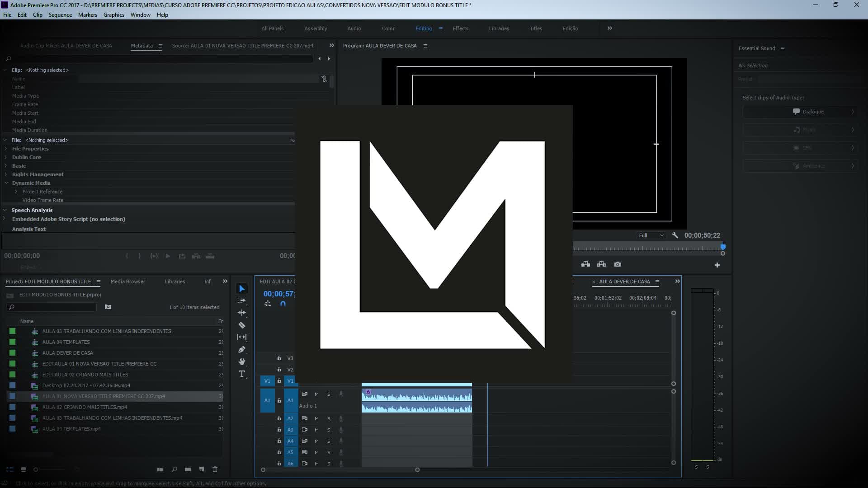Select the Hand tool
The width and height of the screenshot is (868, 488).
(242, 361)
